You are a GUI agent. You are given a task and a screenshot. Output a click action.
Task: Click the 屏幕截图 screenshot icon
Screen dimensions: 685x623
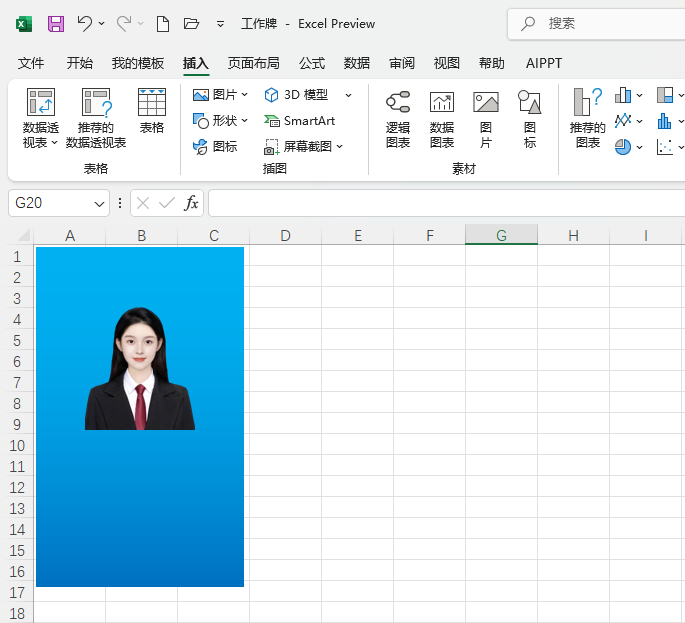(271, 147)
